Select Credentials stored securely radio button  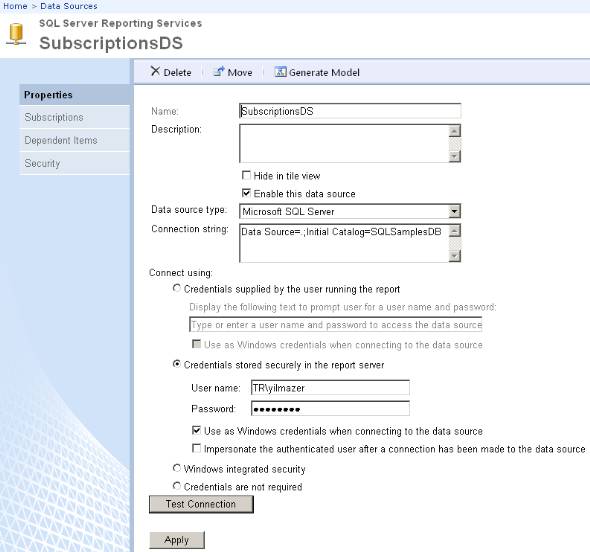(176, 364)
